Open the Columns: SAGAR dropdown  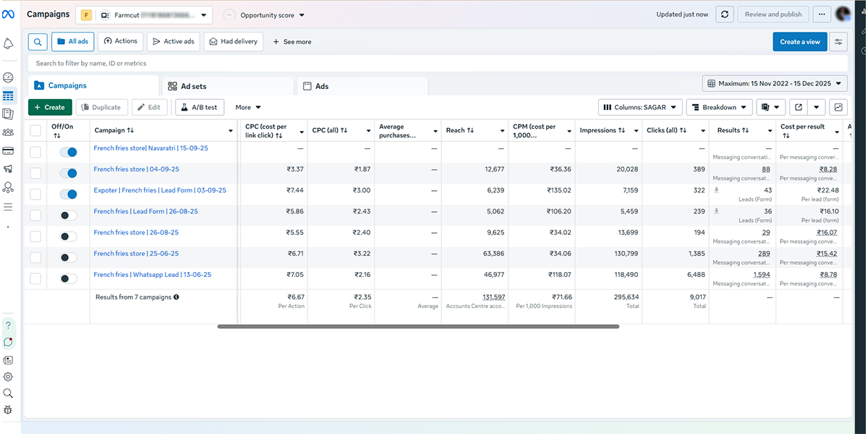(640, 107)
